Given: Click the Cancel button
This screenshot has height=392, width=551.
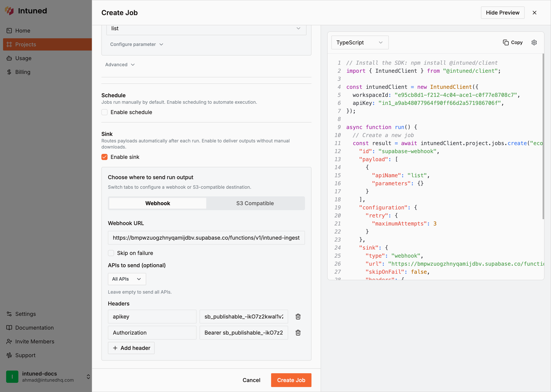Looking at the screenshot, I should [251, 380].
